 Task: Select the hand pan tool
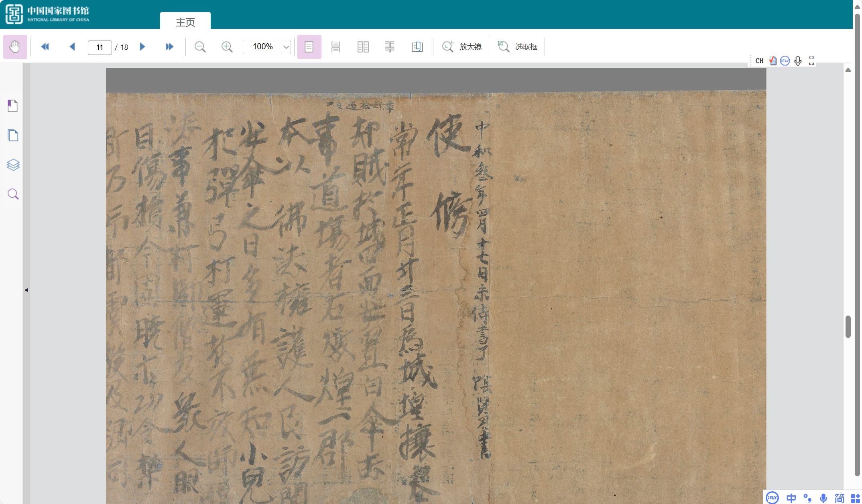(15, 47)
